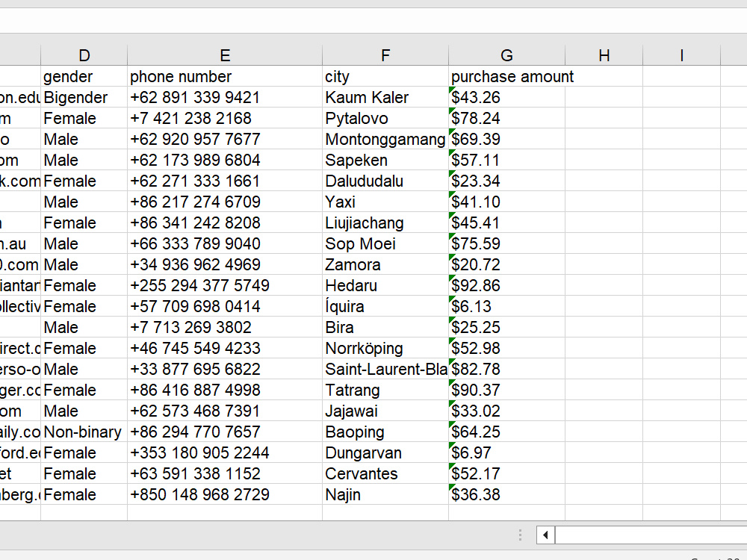Select phone cell '+46 745 549 4233'
The height and width of the screenshot is (560, 747).
coord(225,348)
